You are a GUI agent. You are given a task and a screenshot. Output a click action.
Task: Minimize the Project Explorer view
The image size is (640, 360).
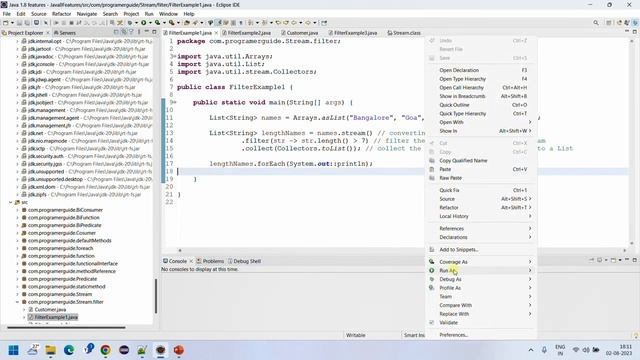pos(147,32)
